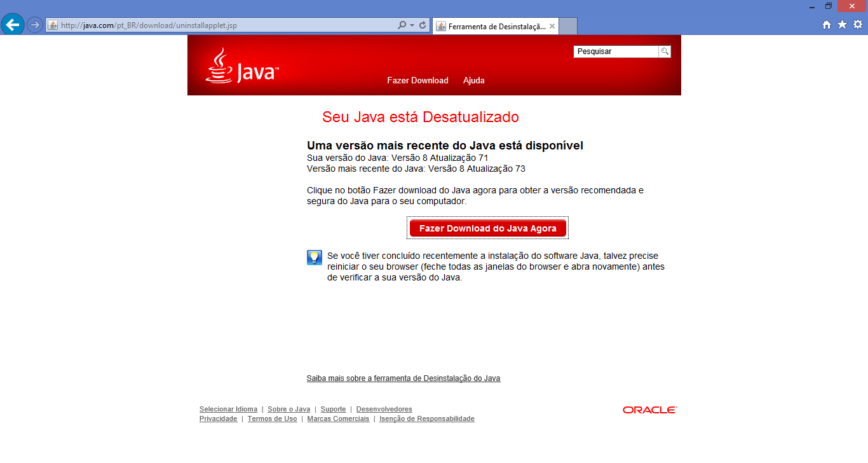
Task: Click the Desenvolvedores footer link
Action: [x=384, y=409]
